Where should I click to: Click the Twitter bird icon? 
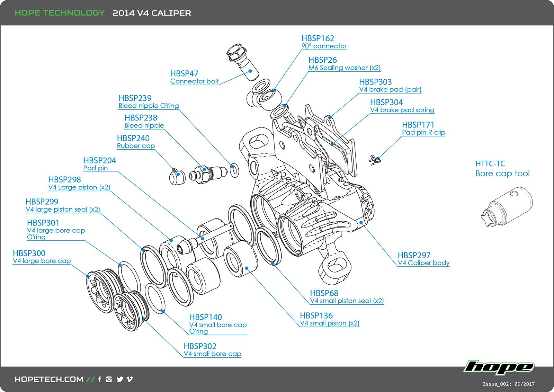[x=120, y=379]
